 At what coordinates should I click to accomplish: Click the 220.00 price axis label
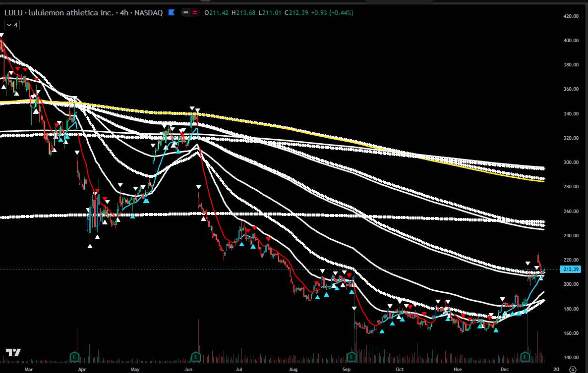tap(571, 260)
